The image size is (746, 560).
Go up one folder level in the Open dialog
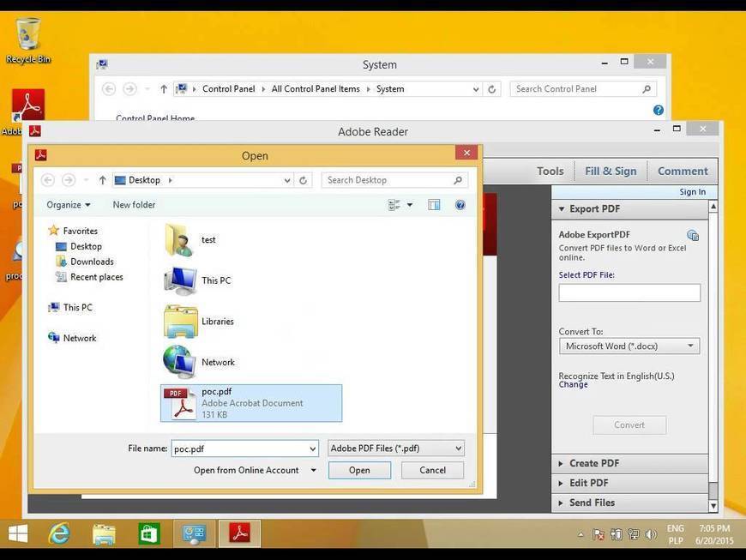[102, 180]
